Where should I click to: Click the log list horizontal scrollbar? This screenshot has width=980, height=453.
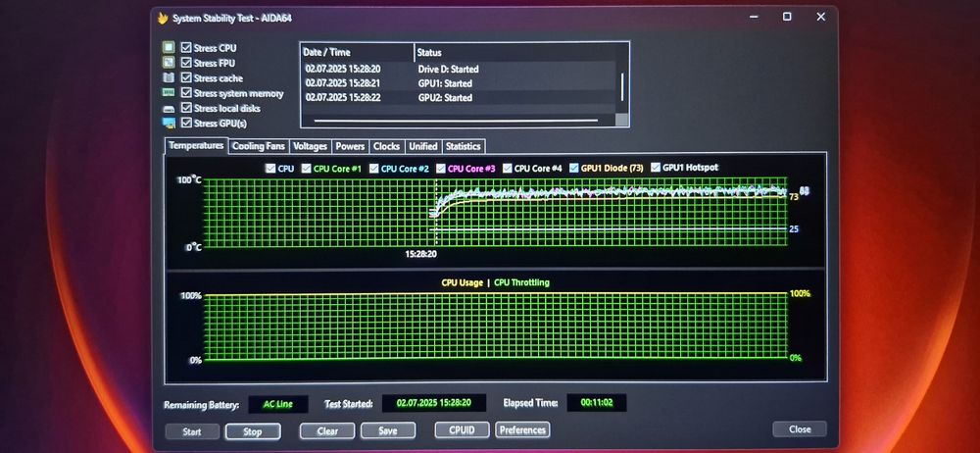pyautogui.click(x=457, y=121)
